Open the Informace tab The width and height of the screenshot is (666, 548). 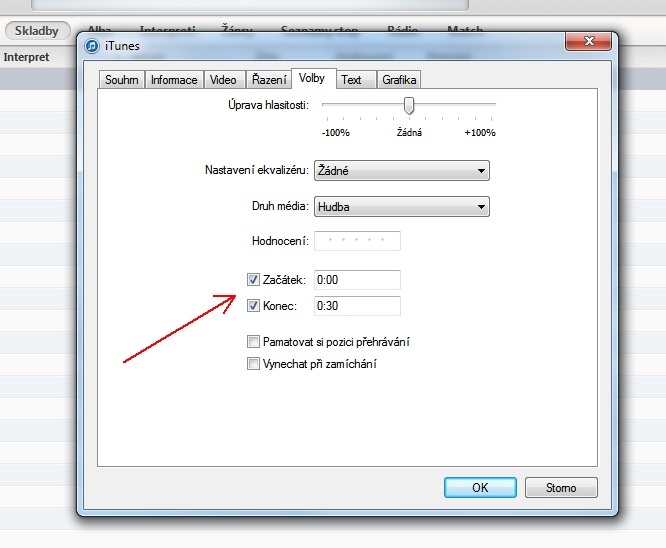174,80
